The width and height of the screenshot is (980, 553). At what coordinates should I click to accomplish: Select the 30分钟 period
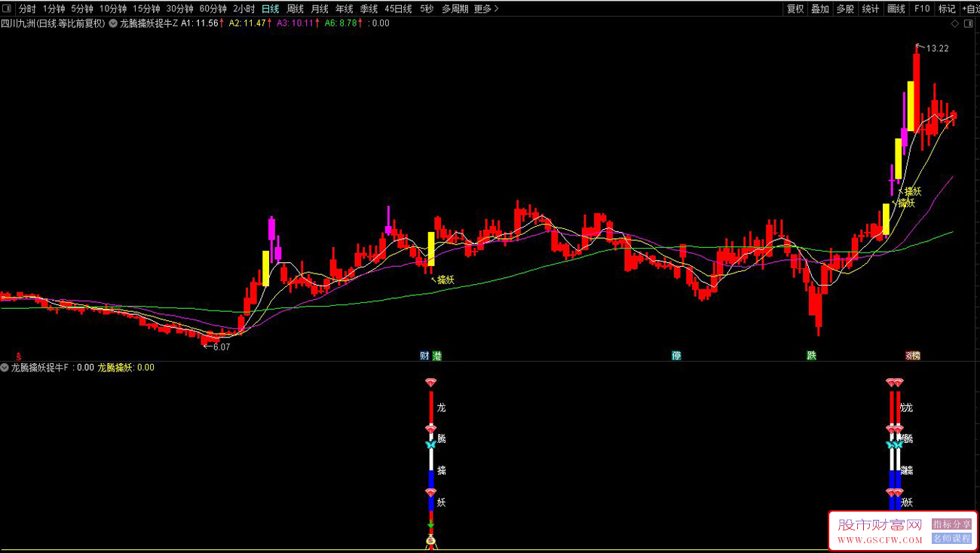[x=179, y=9]
